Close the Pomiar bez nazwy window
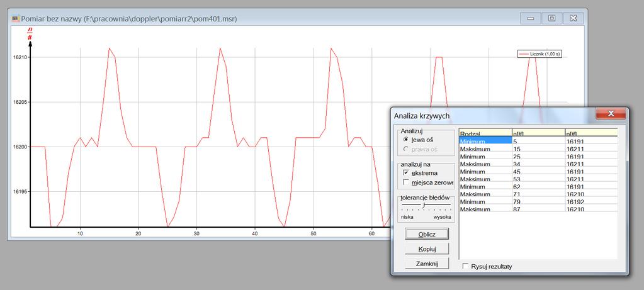This screenshot has width=644, height=290. pos(573,18)
